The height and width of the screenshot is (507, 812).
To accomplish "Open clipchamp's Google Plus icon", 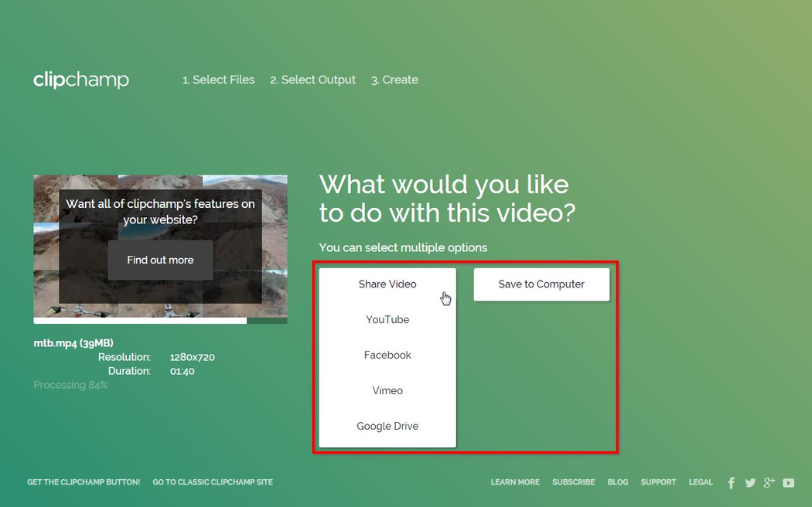I will tap(769, 483).
